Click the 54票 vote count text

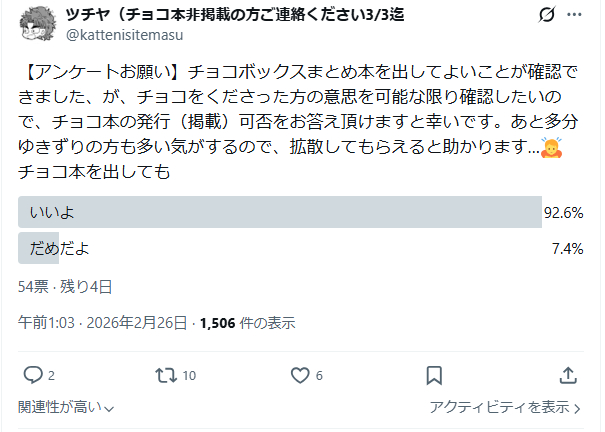click(x=34, y=286)
